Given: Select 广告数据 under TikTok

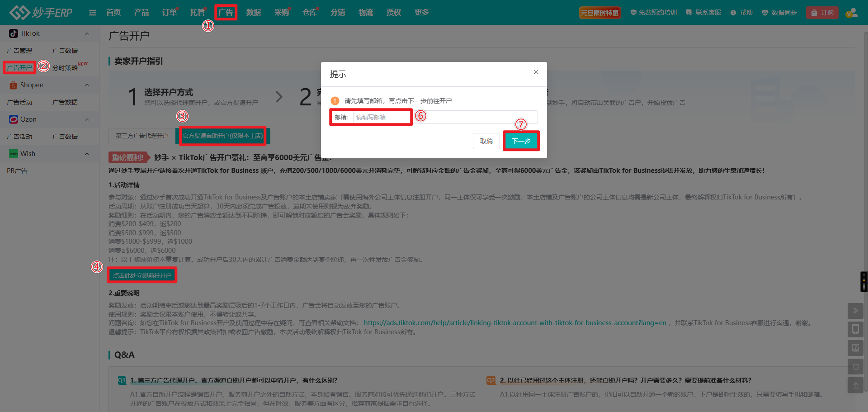Looking at the screenshot, I should pyautogui.click(x=65, y=51).
